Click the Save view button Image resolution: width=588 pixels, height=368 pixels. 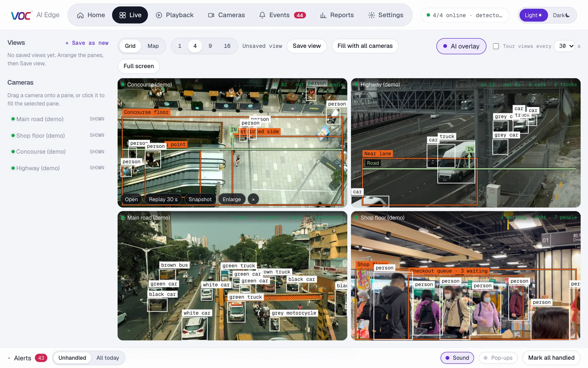pos(307,46)
